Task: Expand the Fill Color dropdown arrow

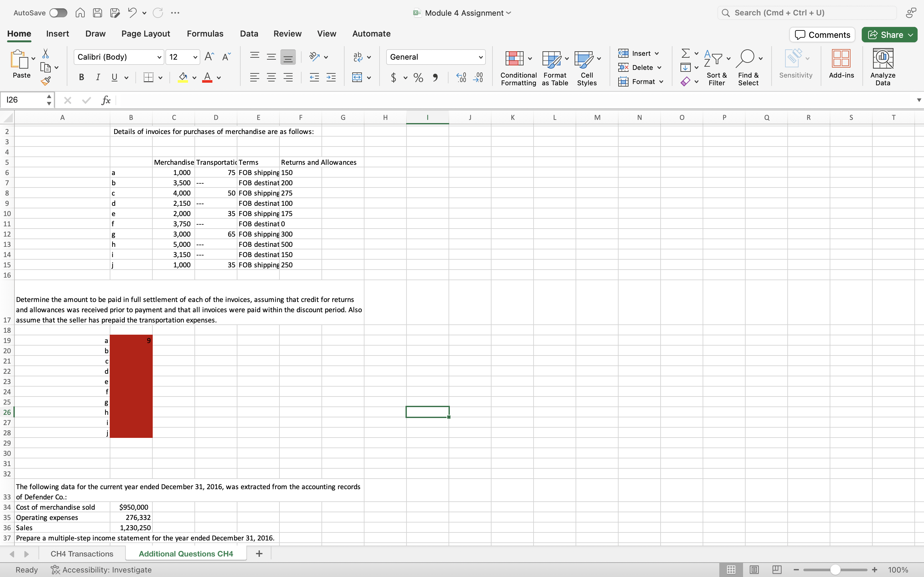Action: pyautogui.click(x=194, y=78)
